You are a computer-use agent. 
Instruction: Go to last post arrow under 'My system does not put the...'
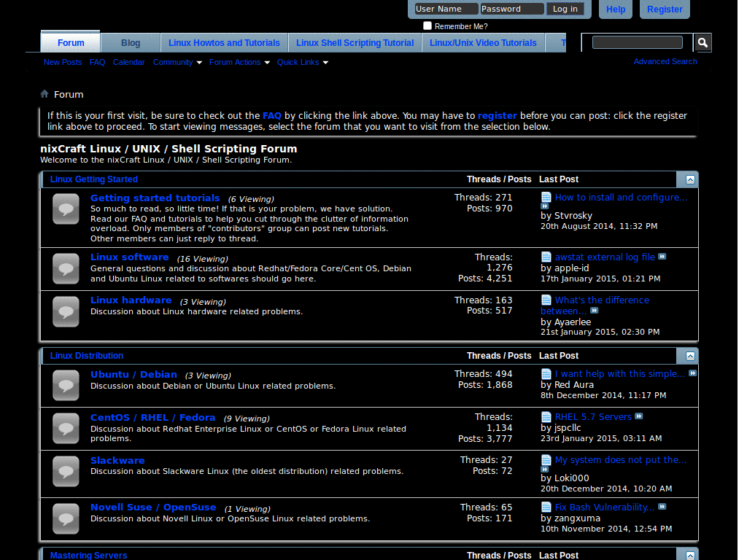(544, 469)
